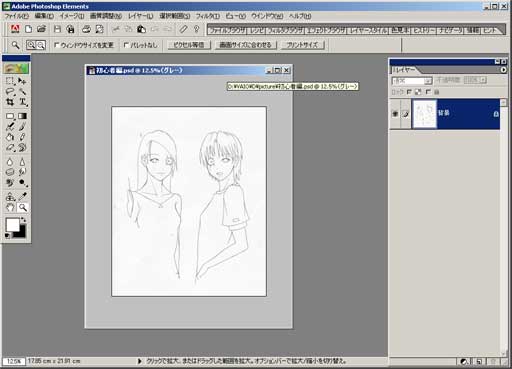
Task: Select the Sharpen tool (triangle)
Action: [x=22, y=162]
